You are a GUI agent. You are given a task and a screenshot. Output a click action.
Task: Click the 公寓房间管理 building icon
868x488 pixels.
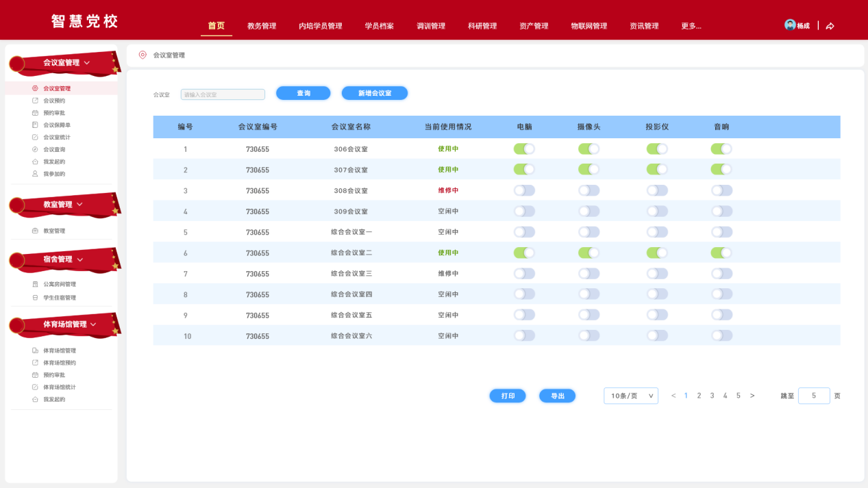pyautogui.click(x=35, y=284)
